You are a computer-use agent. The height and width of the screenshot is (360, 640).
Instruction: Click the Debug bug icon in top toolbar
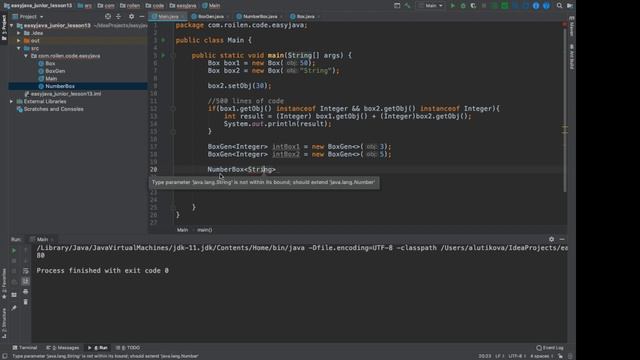coord(463,6)
